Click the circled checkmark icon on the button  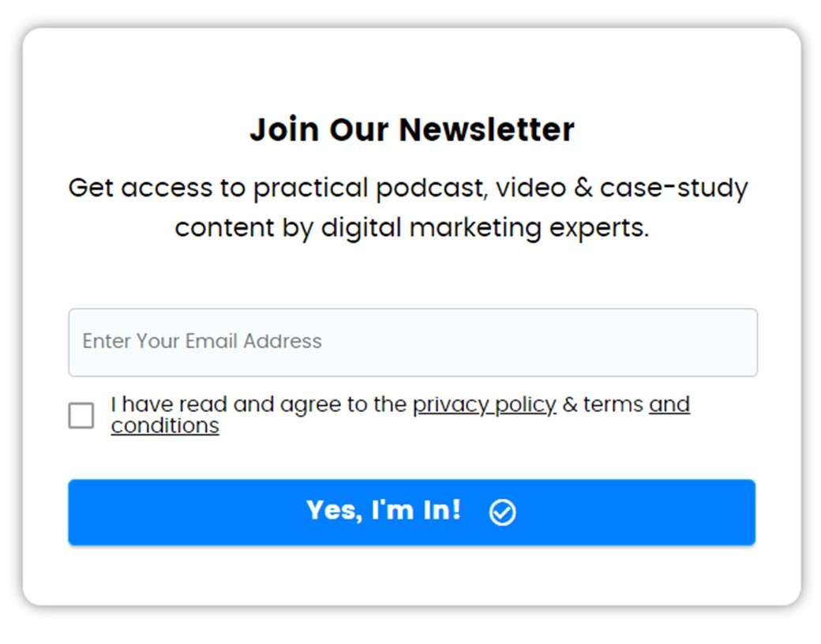pos(503,512)
